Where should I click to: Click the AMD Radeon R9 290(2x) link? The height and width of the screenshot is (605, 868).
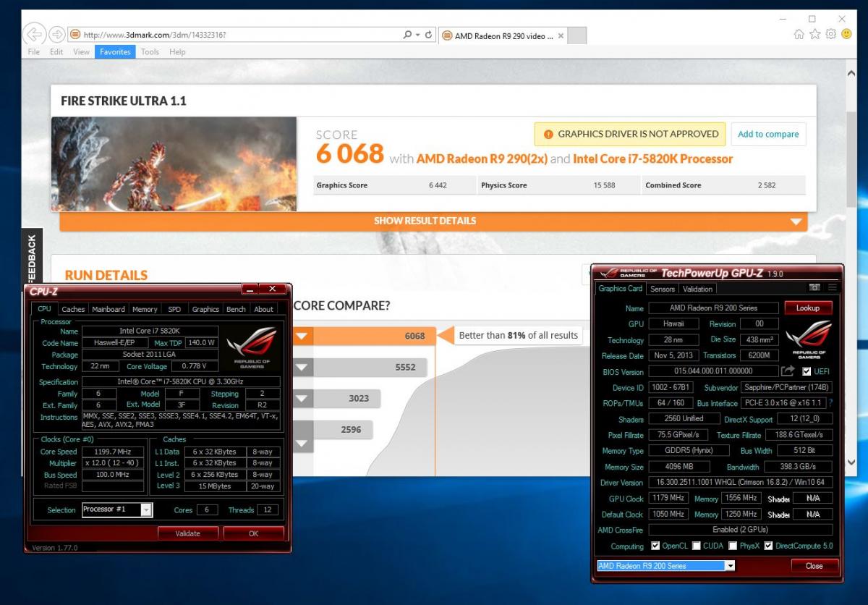482,158
